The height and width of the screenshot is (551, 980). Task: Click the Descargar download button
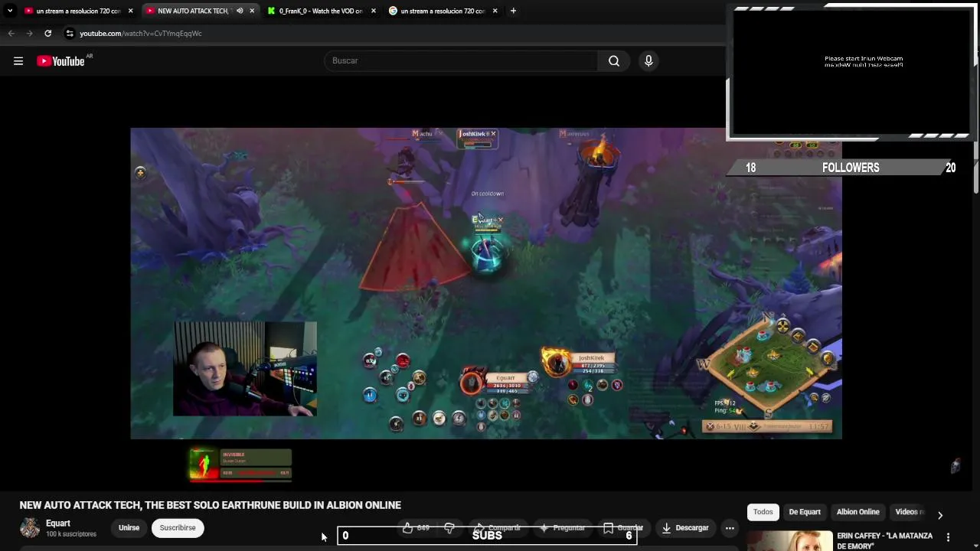pos(685,528)
